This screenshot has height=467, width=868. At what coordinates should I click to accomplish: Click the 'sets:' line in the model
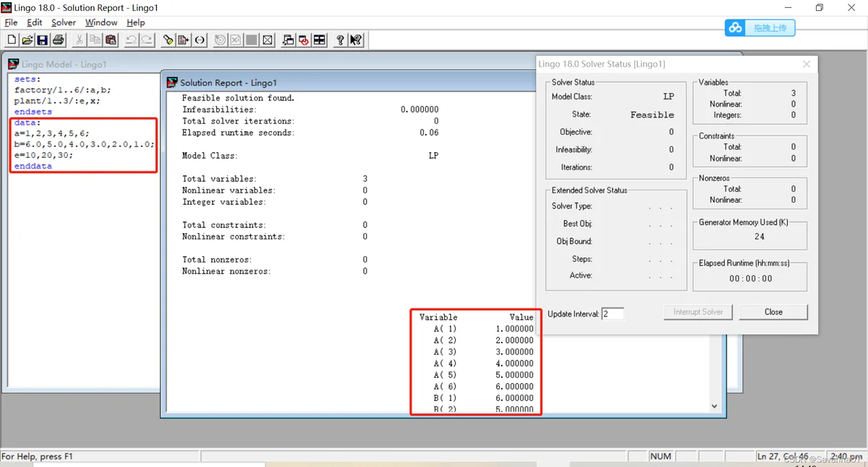[x=28, y=79]
